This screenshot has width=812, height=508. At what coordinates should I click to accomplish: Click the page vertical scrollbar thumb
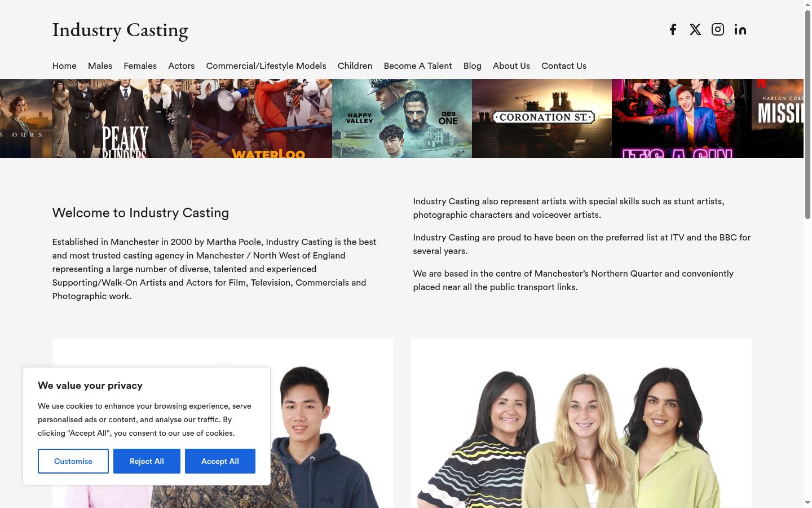pyautogui.click(x=807, y=114)
